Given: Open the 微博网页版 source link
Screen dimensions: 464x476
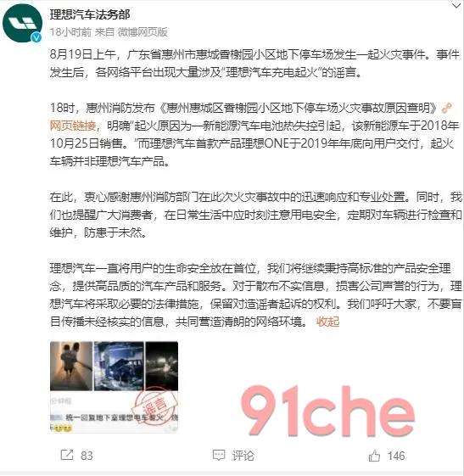Looking at the screenshot, I should (x=143, y=32).
